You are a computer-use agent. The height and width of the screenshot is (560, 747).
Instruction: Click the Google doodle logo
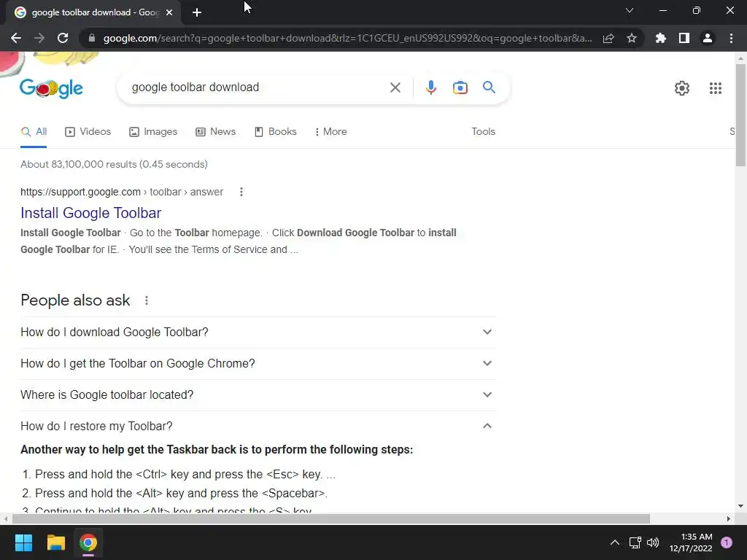tap(51, 88)
